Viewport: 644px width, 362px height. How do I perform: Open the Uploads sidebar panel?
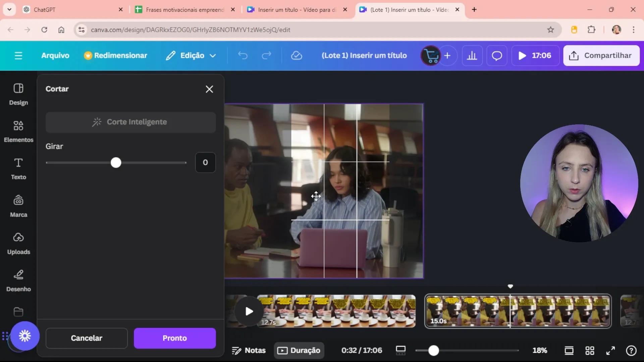click(x=18, y=243)
